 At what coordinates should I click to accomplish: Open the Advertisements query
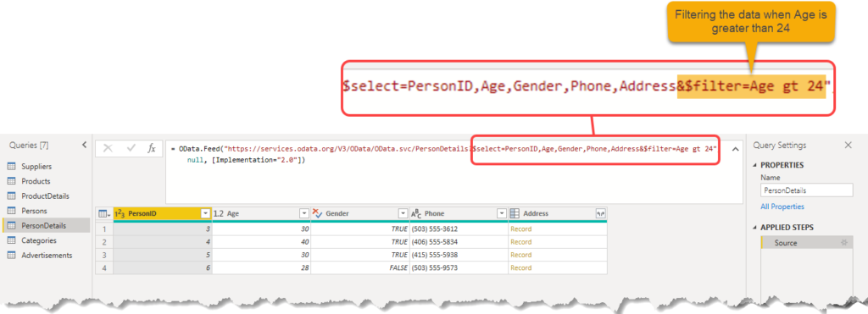click(x=46, y=256)
